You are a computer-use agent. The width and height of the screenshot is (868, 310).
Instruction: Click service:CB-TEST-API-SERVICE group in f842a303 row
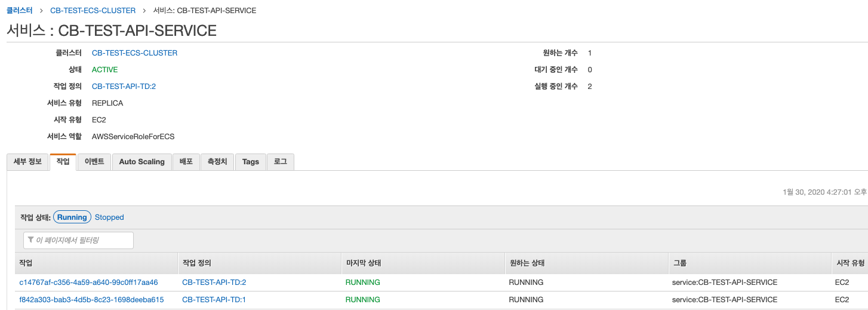pyautogui.click(x=725, y=300)
